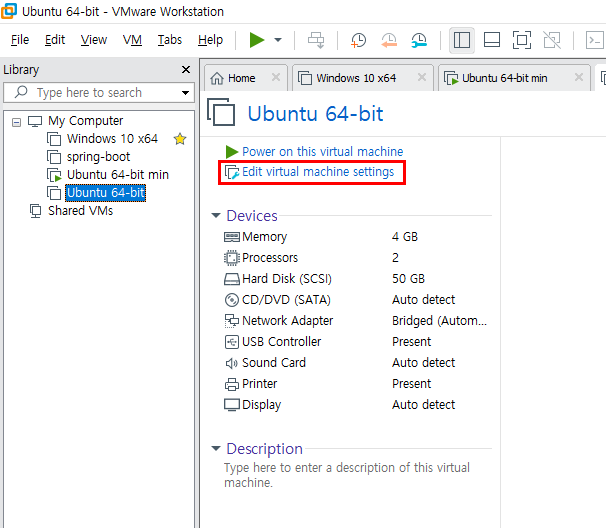Screen dimensions: 606x528
Task: Select Ubuntu 64-bit in the library tree
Action: coord(106,192)
